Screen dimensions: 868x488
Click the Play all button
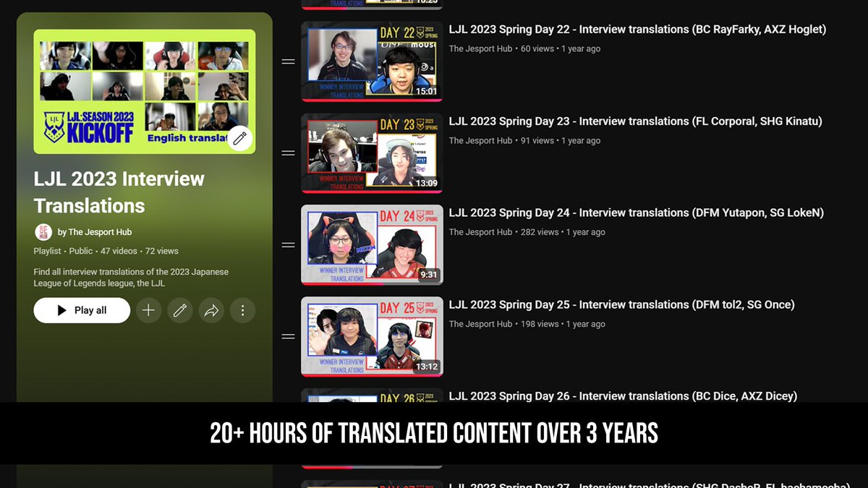82,310
